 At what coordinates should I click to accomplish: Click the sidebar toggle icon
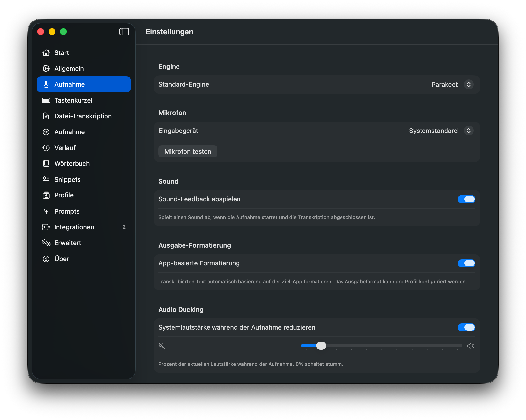click(x=124, y=32)
